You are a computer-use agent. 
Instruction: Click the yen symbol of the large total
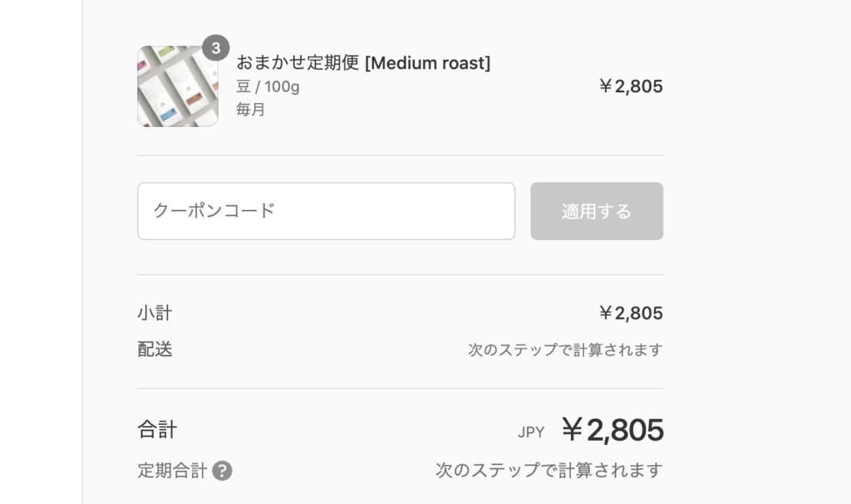(x=572, y=429)
